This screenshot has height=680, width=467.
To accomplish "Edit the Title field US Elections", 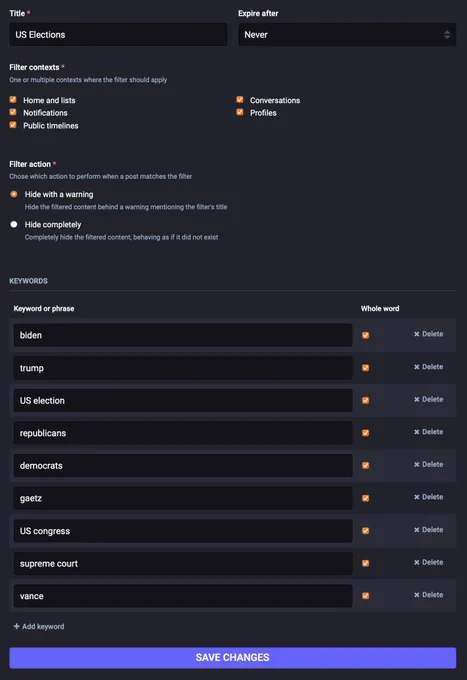I will point(118,35).
